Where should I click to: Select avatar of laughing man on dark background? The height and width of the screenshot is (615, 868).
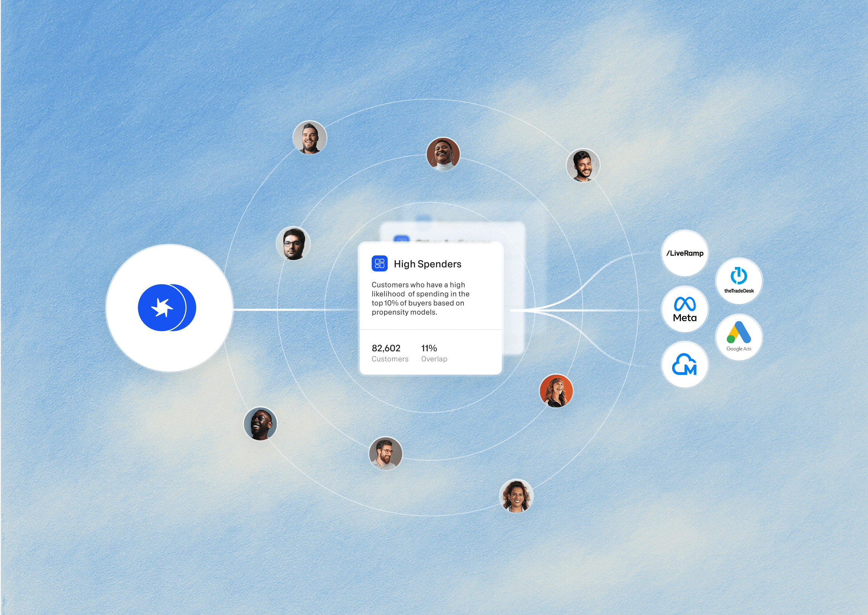click(260, 424)
